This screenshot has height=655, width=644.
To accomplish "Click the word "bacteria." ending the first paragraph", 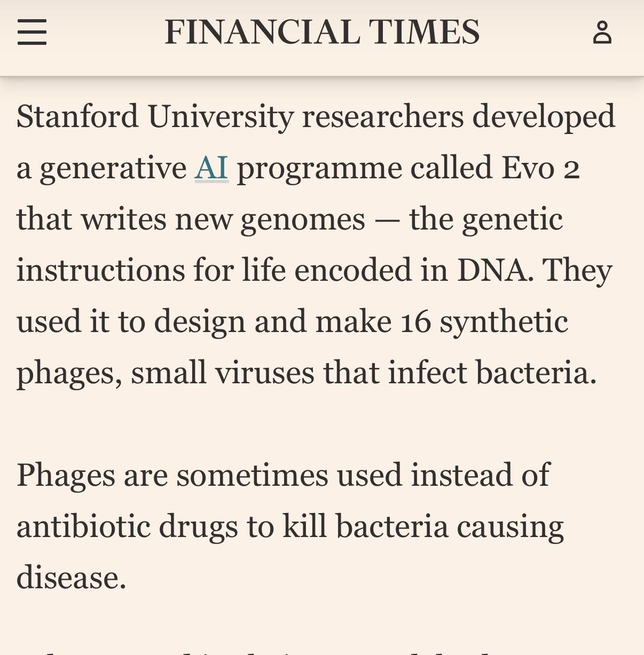I will pyautogui.click(x=536, y=373).
